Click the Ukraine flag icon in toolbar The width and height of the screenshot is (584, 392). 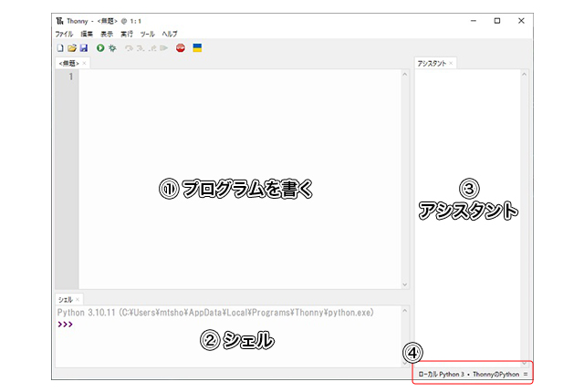[x=197, y=47]
